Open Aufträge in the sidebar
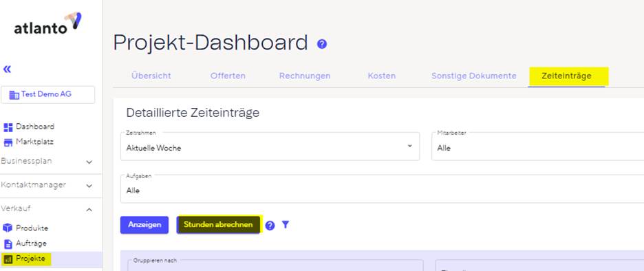This screenshot has height=271, width=644. (x=25, y=243)
